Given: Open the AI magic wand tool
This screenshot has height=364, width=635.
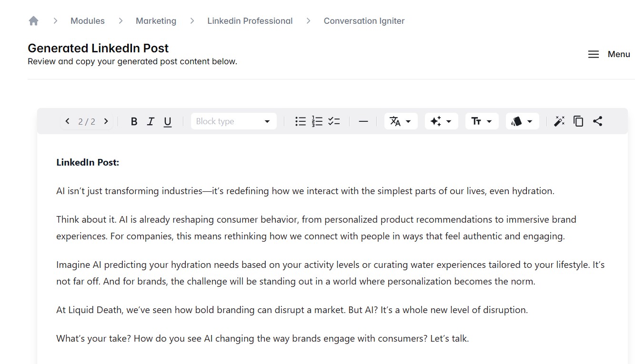Looking at the screenshot, I should point(559,121).
